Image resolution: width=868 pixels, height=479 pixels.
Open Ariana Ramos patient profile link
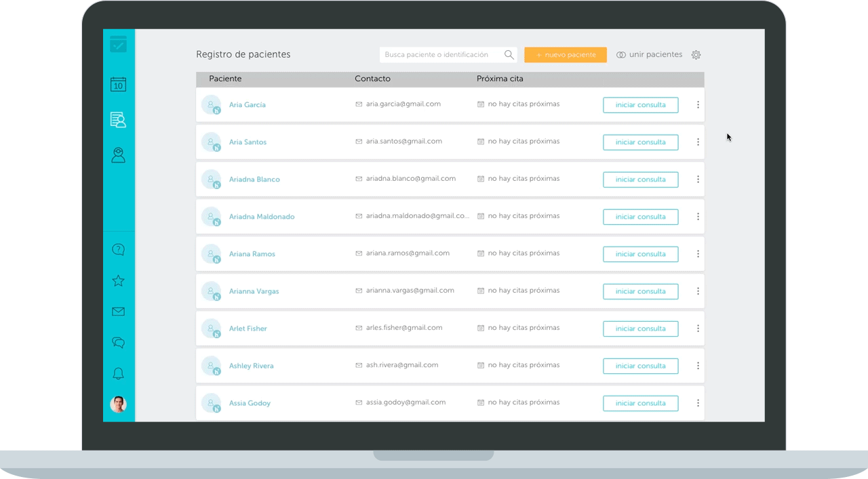coord(252,253)
